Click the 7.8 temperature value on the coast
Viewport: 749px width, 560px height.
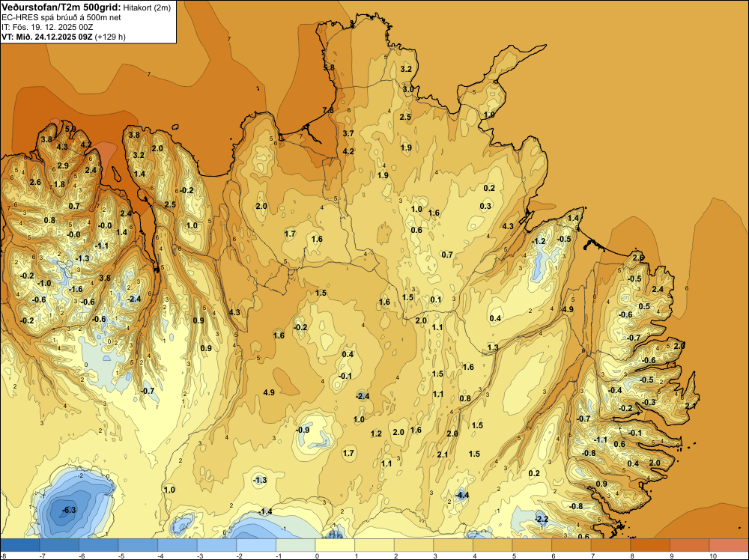328,110
